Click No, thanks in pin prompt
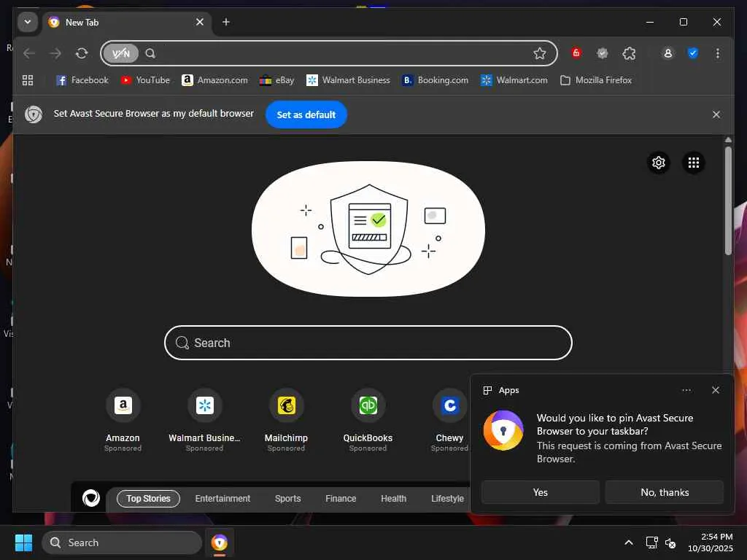Viewport: 747px width, 560px height. pos(665,492)
